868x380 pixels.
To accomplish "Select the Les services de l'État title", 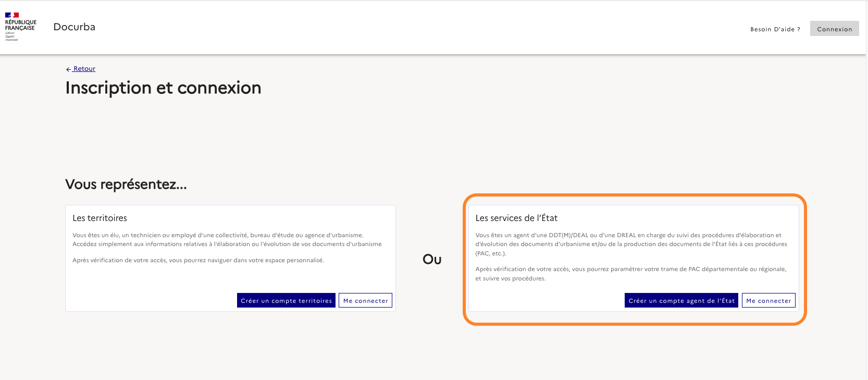I will [x=516, y=218].
